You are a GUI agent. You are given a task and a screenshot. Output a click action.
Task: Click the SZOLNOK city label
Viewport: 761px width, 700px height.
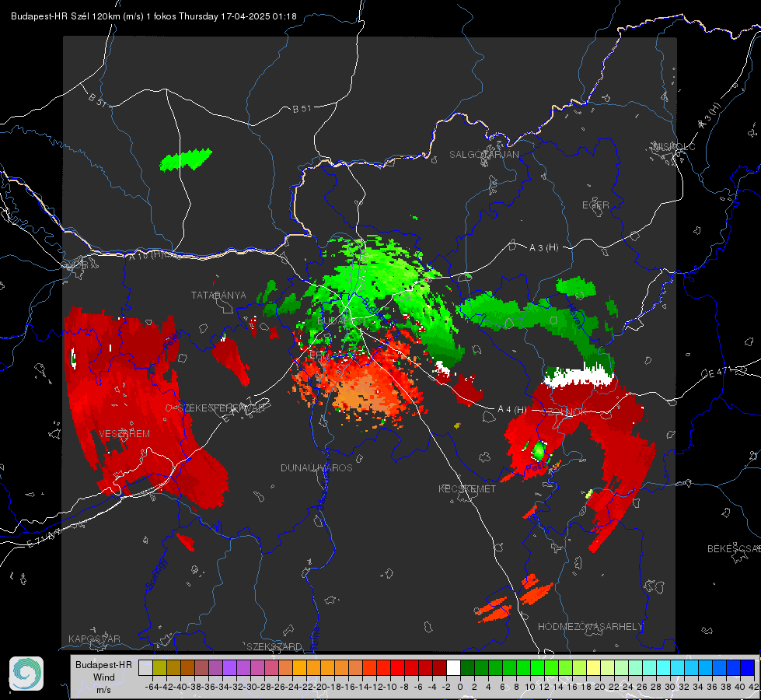[564, 412]
